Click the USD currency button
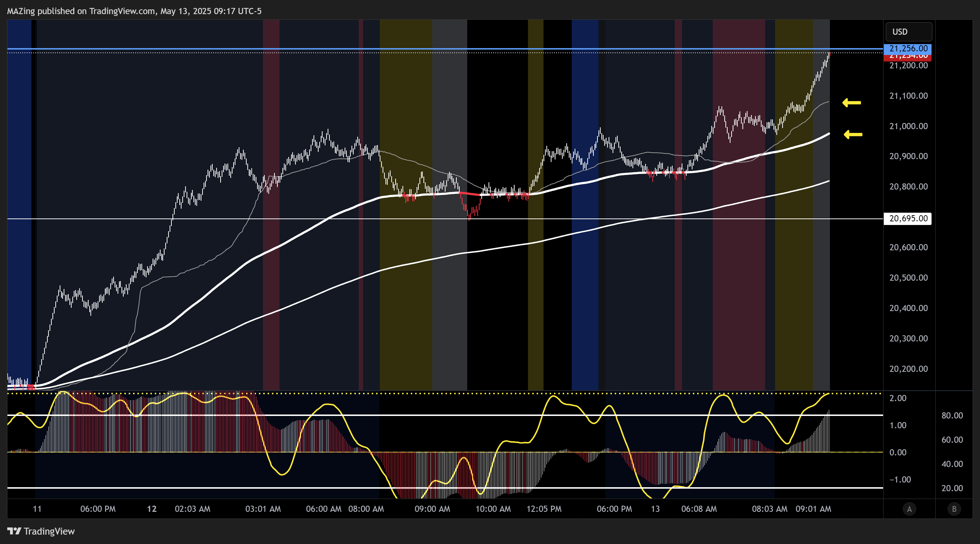 908,31
